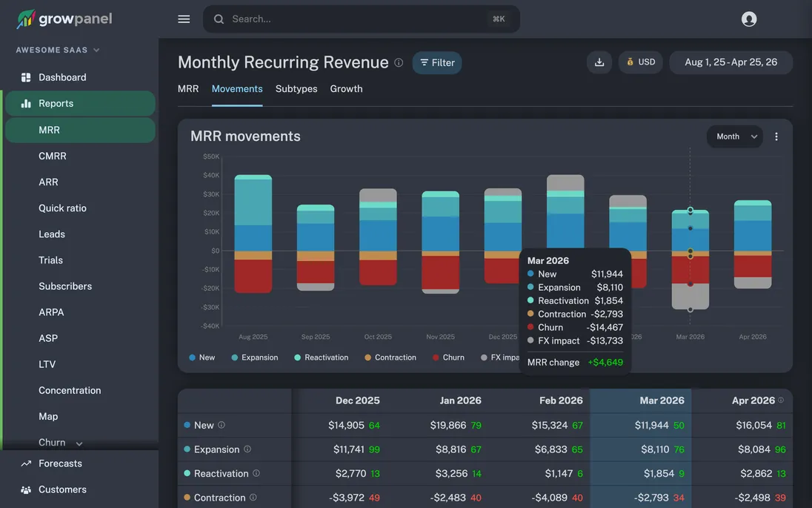Image resolution: width=812 pixels, height=508 pixels.
Task: Click the Apr 2026 stacked bar
Action: (753, 244)
